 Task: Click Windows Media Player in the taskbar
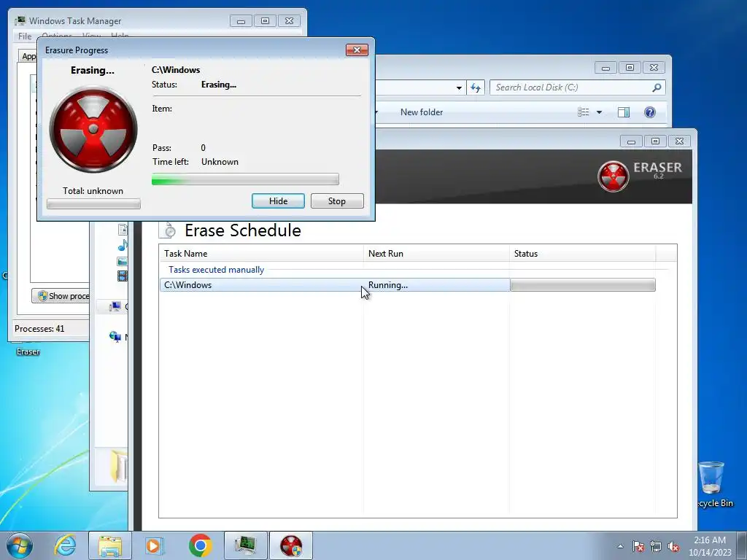coord(154,545)
